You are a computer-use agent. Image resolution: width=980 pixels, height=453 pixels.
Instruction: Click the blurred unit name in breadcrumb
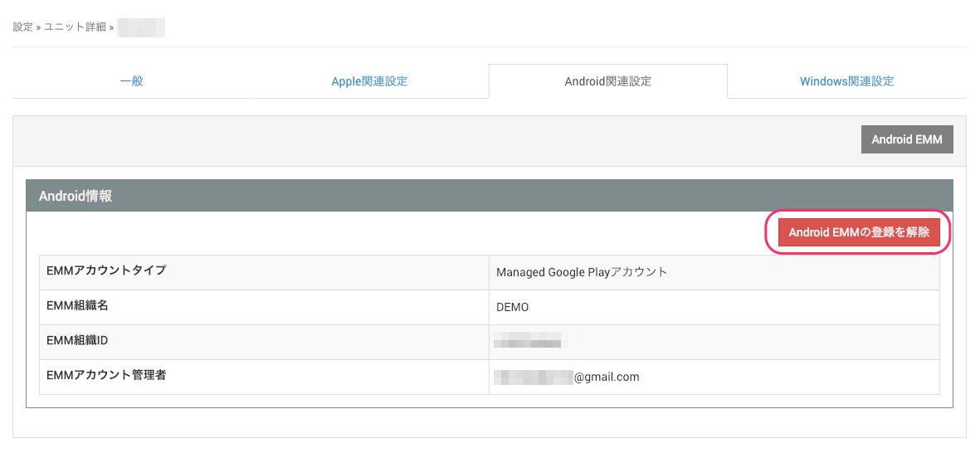[141, 27]
